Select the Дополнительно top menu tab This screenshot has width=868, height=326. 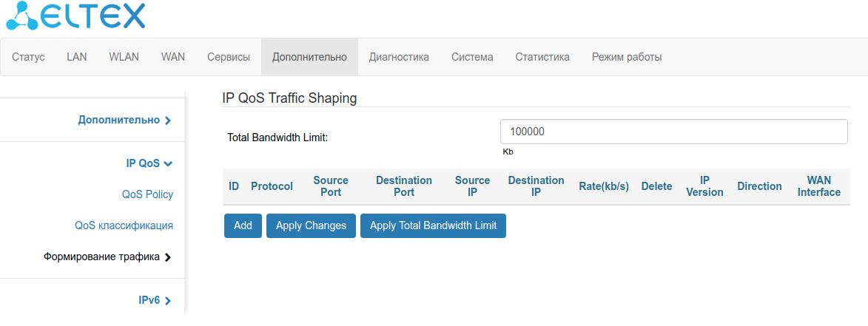pyautogui.click(x=309, y=57)
